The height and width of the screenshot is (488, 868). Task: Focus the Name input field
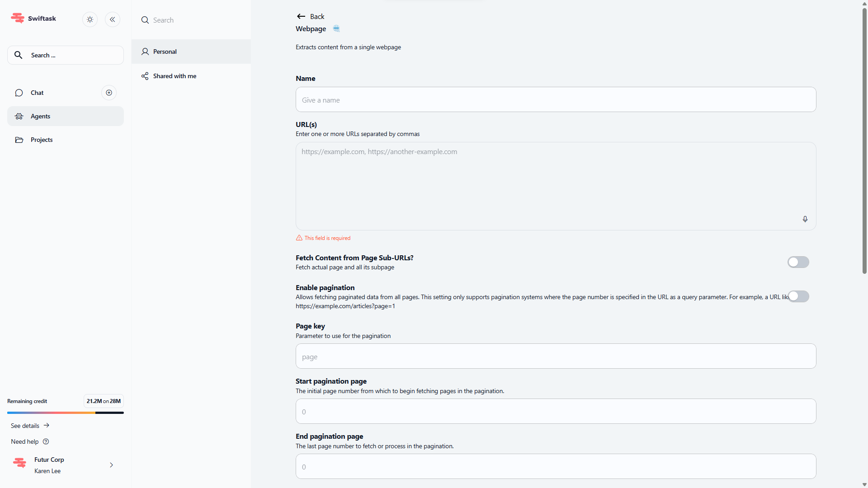pos(556,100)
